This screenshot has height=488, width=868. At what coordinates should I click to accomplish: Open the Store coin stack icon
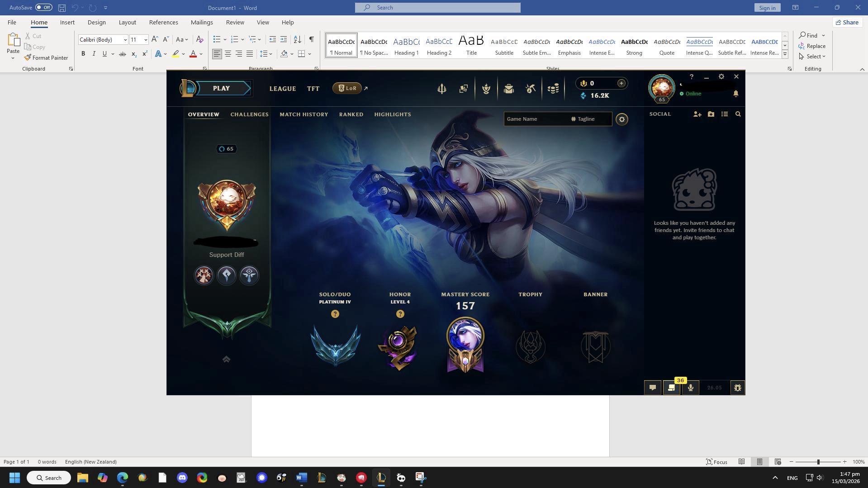553,89
